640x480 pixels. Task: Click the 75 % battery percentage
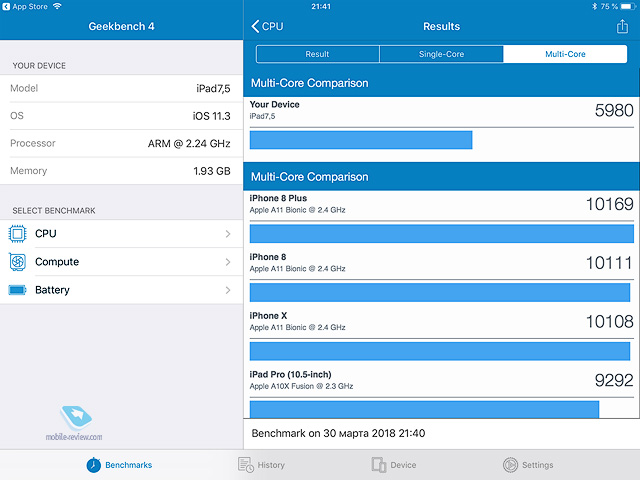pyautogui.click(x=609, y=7)
